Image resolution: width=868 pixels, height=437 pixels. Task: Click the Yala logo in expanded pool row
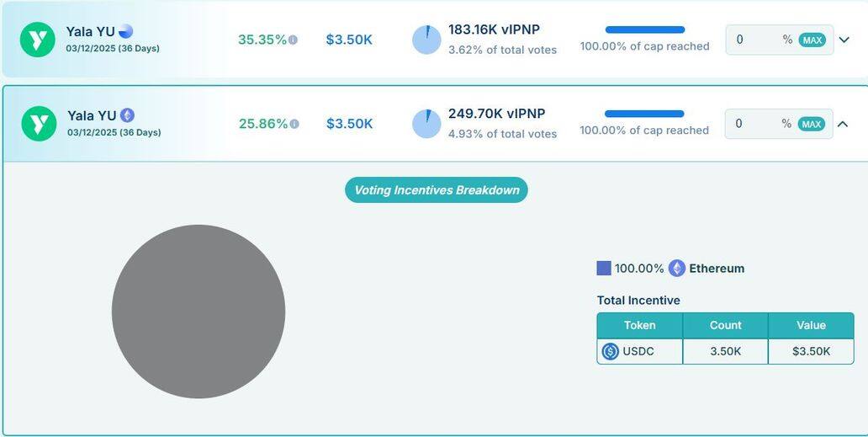[38, 124]
